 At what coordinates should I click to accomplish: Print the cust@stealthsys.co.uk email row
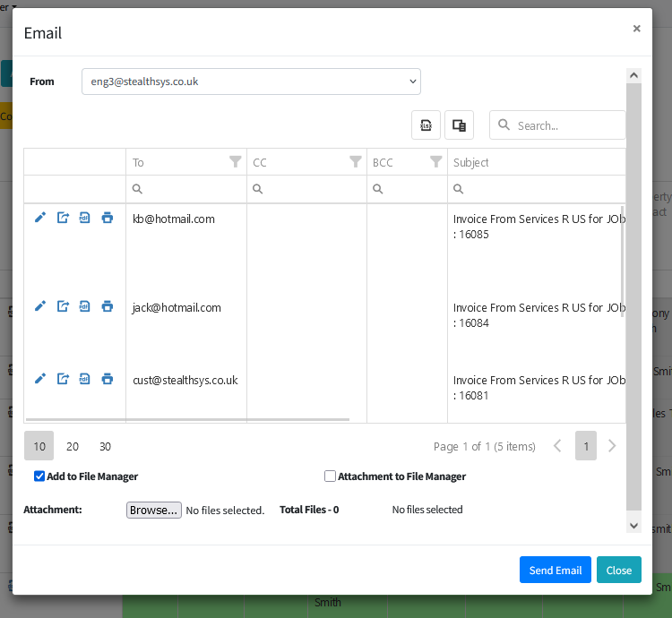108,379
